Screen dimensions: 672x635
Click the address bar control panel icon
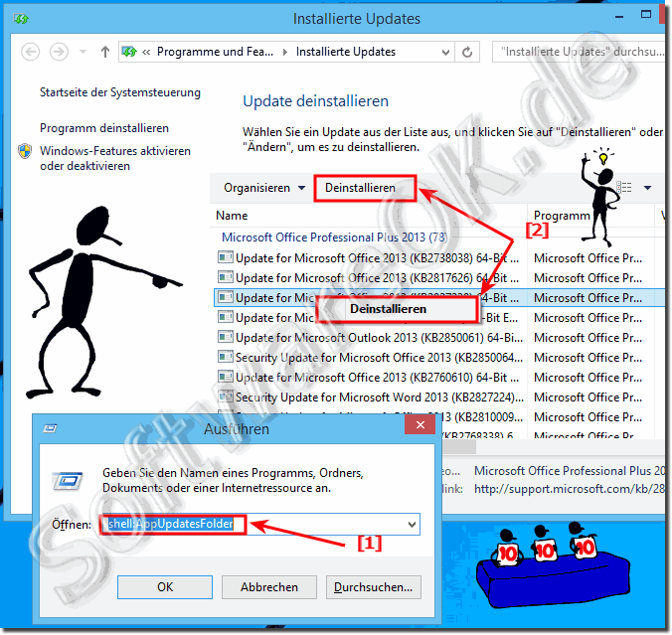click(129, 52)
